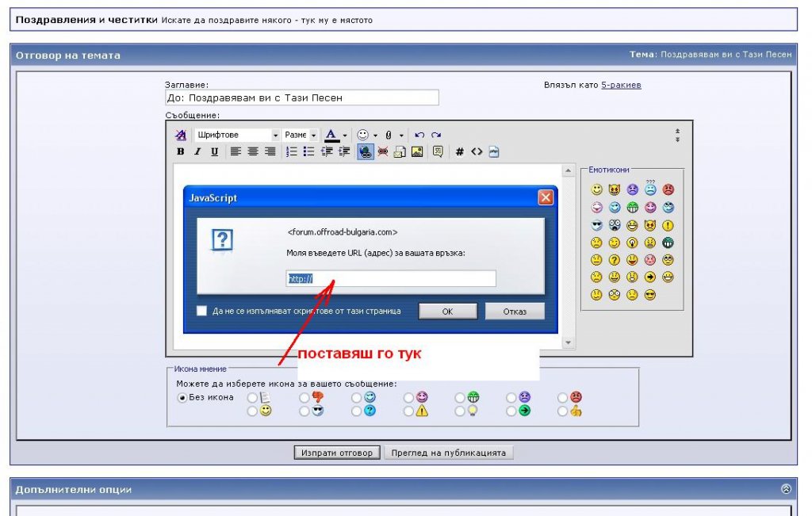This screenshot has height=516, width=812.
Task: Open the smilies dropdown arrow
Action: 375,136
